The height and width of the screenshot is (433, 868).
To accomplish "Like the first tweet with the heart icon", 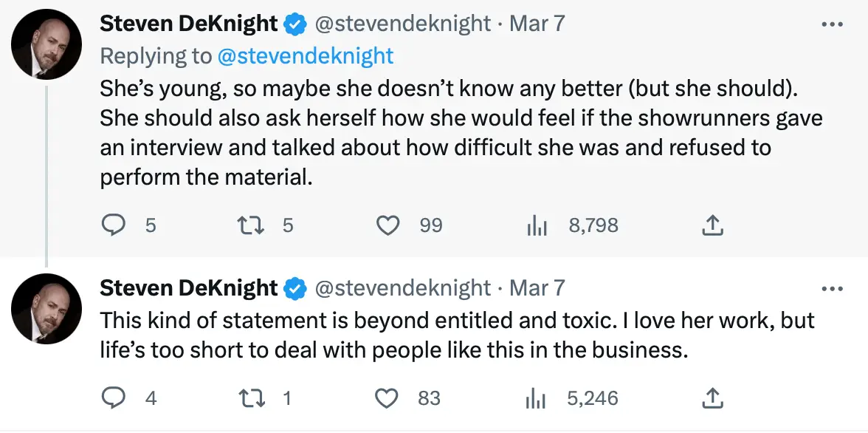I will tap(387, 225).
